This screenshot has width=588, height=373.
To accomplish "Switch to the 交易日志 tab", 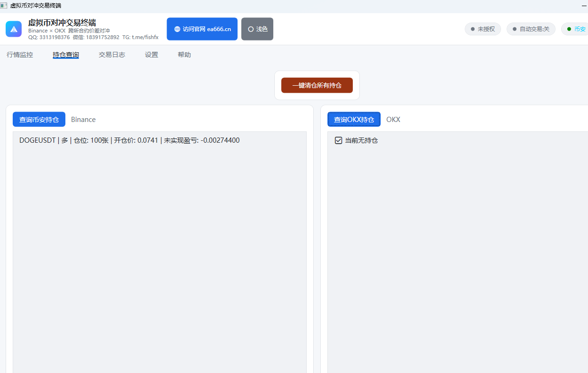I will click(112, 55).
